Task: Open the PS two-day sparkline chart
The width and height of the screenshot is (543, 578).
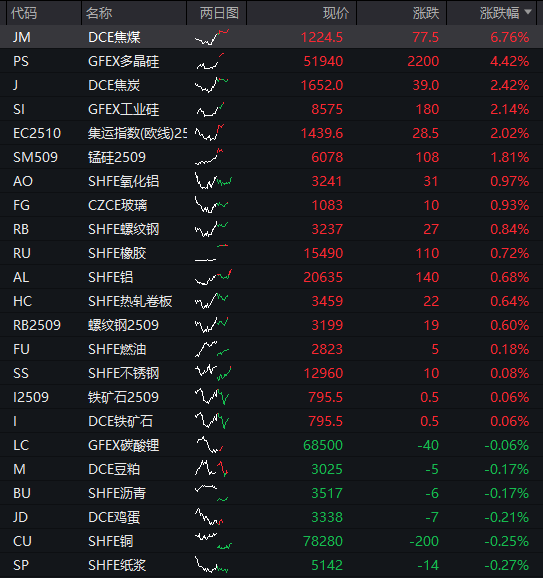Action: point(210,61)
